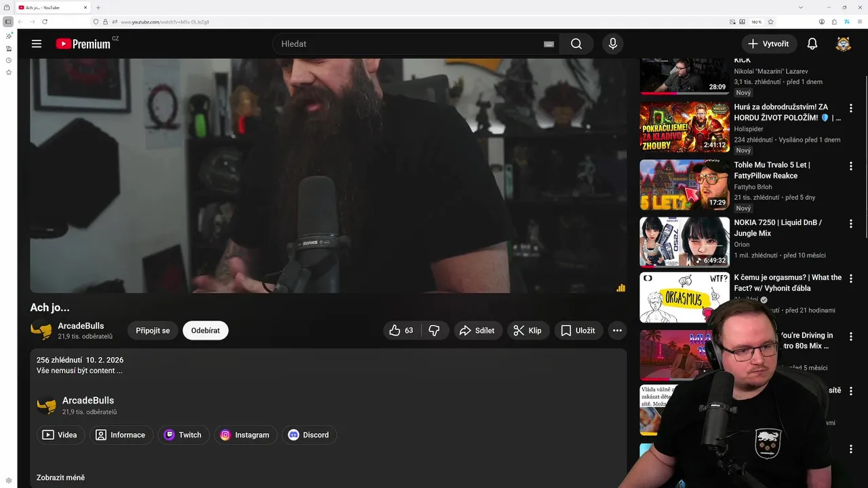The height and width of the screenshot is (488, 868).
Task: Start voice search with microphone
Action: [613, 44]
